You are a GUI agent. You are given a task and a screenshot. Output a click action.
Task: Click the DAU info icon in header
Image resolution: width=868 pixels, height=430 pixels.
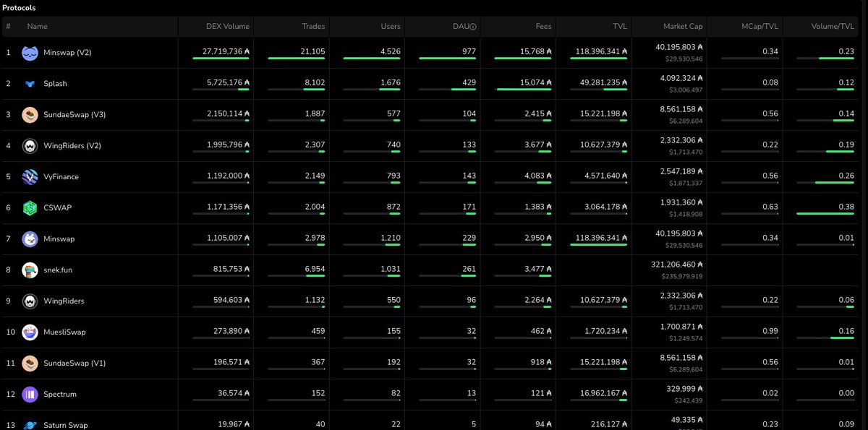(474, 27)
